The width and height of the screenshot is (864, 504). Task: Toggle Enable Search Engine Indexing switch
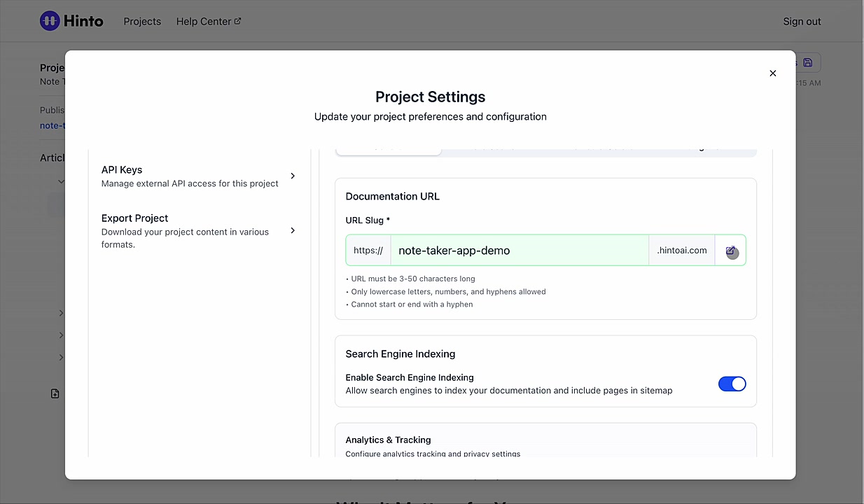click(732, 384)
